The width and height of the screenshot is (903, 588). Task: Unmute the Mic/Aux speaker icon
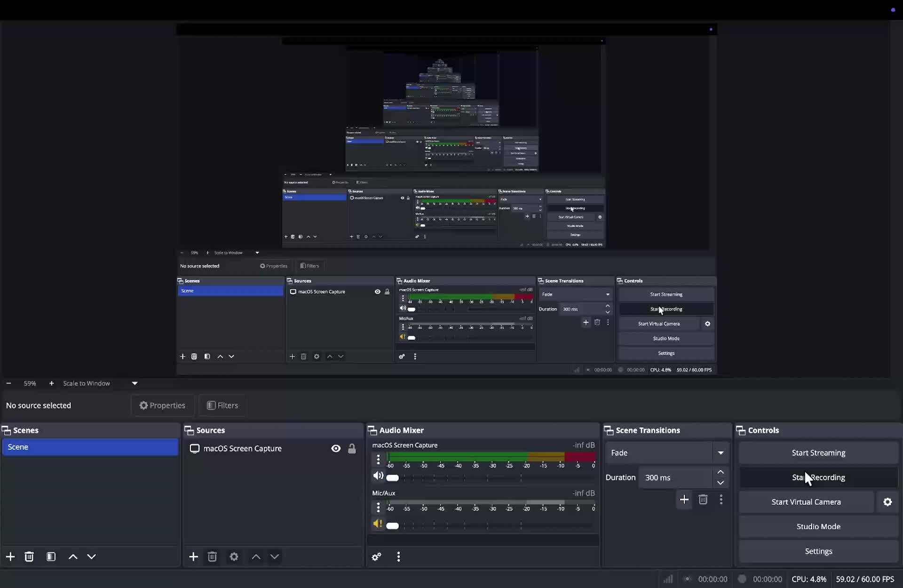coord(378,524)
